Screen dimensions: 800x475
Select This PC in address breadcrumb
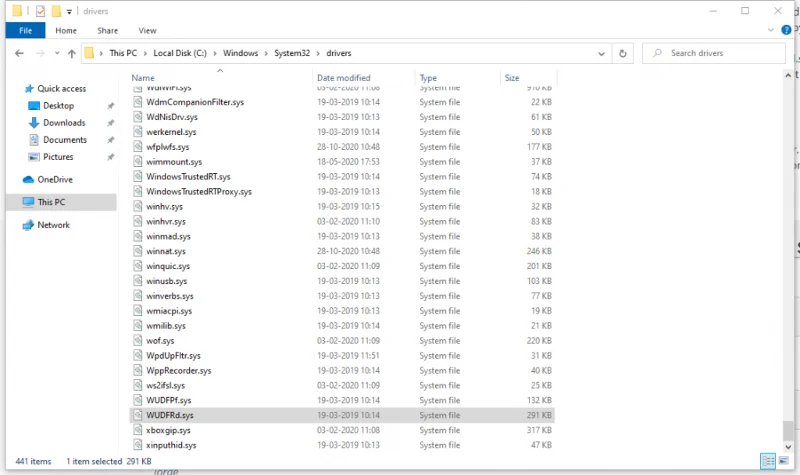coord(123,53)
